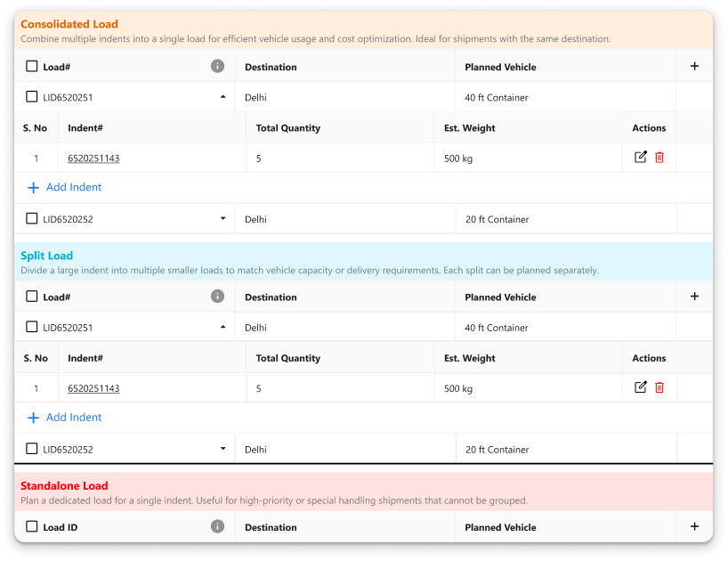
Task: Click the plus icon in Split Load header
Action: coord(694,297)
